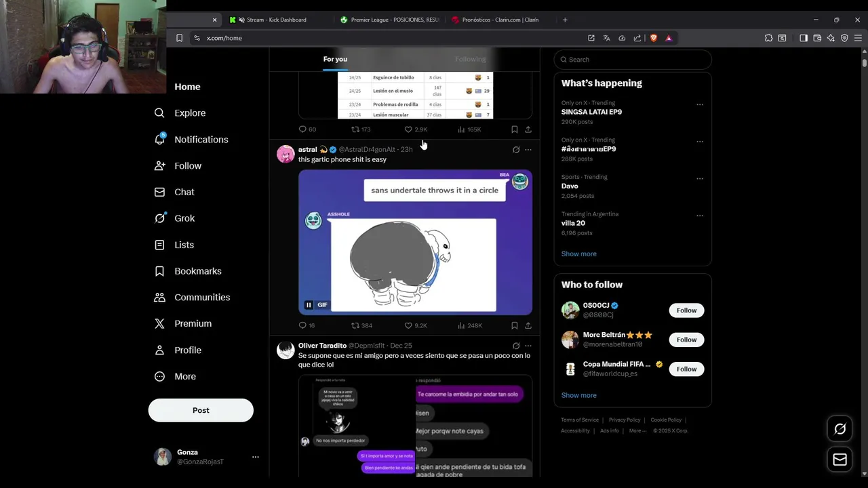Show more in Who to follow
This screenshot has width=868, height=488.
tap(578, 395)
